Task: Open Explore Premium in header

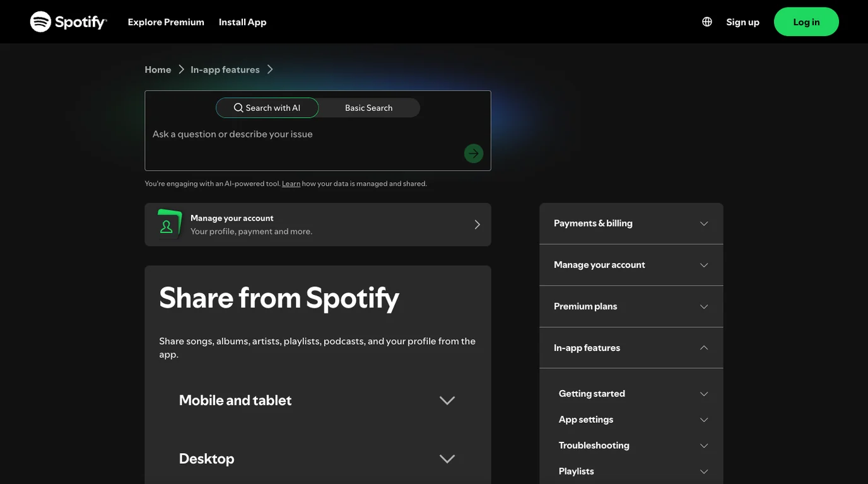Action: click(x=166, y=22)
